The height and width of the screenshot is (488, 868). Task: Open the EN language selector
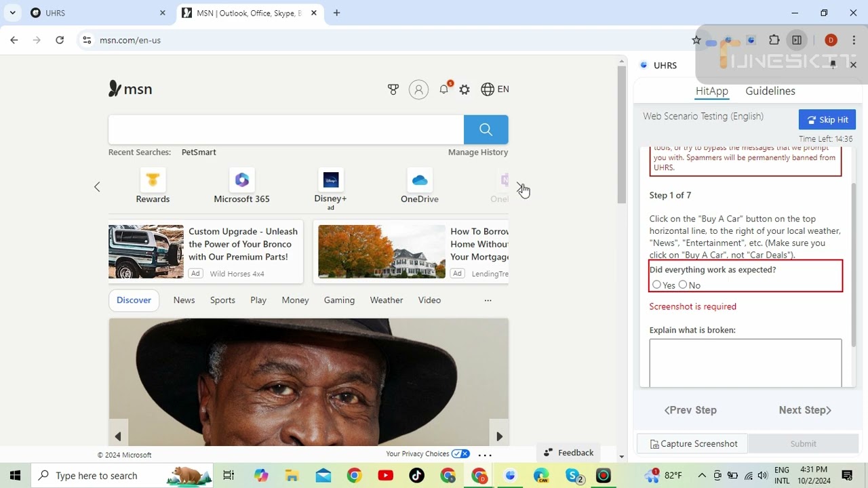click(x=495, y=89)
